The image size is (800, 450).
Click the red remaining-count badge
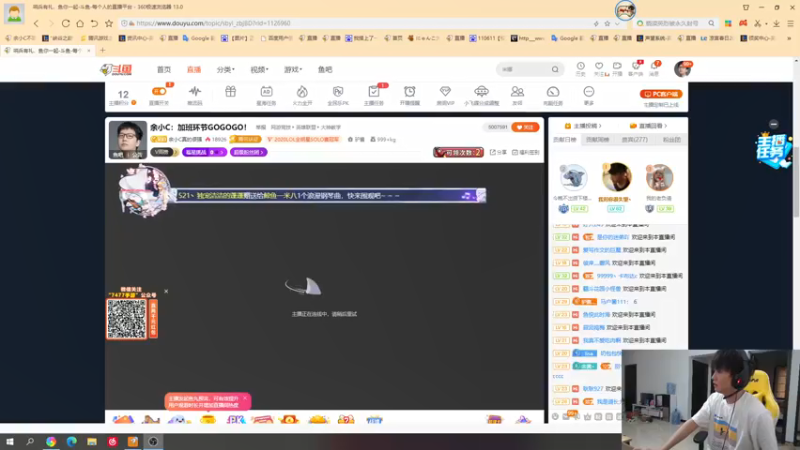[458, 152]
